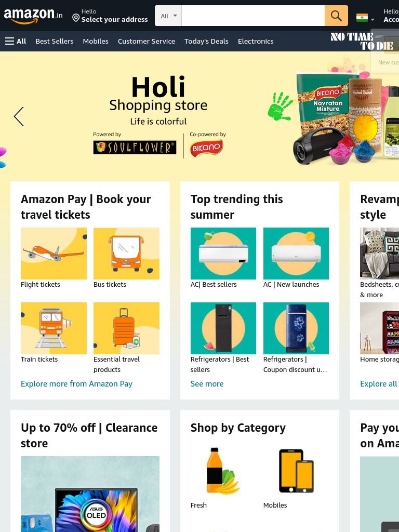Open the Select your address selector
The width and height of the screenshot is (399, 532).
click(x=110, y=16)
